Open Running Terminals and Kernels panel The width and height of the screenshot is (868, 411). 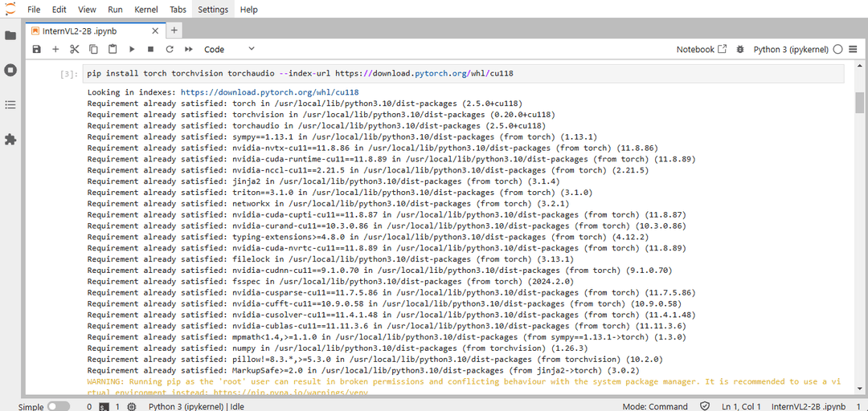pos(10,71)
